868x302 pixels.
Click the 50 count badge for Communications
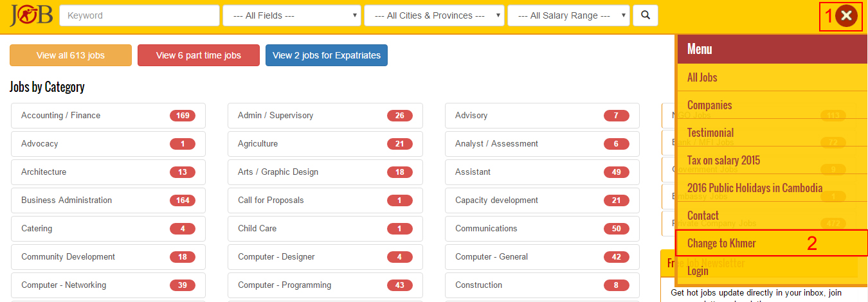(616, 229)
